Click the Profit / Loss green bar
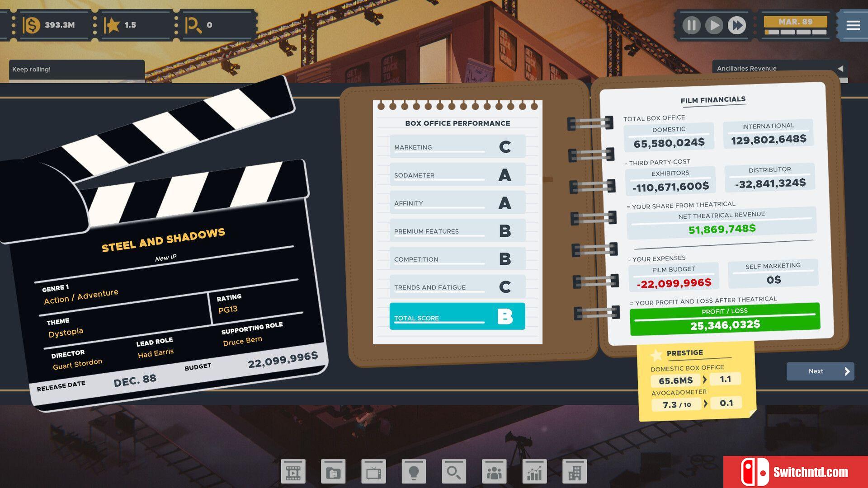Screen dimensions: 868x488 [x=725, y=319]
